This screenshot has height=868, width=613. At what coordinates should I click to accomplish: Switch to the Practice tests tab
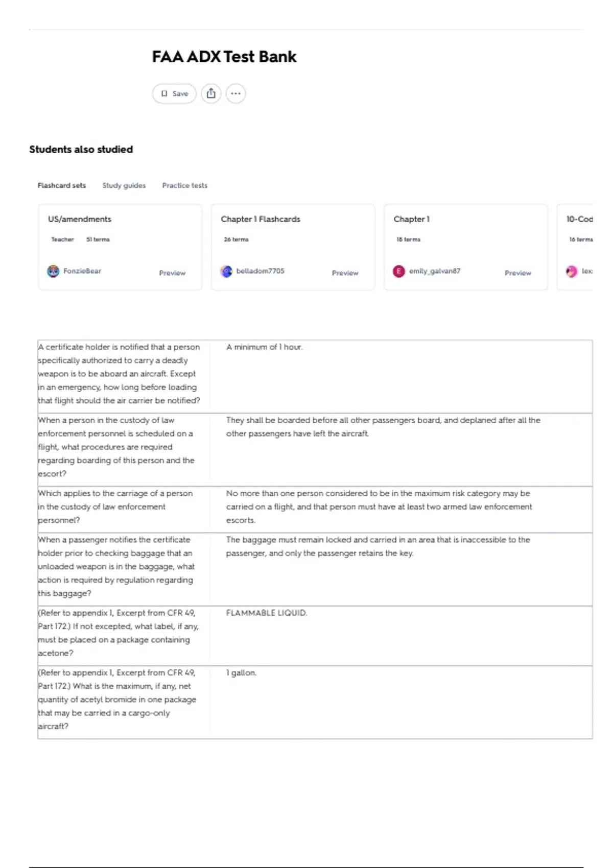pyautogui.click(x=185, y=185)
